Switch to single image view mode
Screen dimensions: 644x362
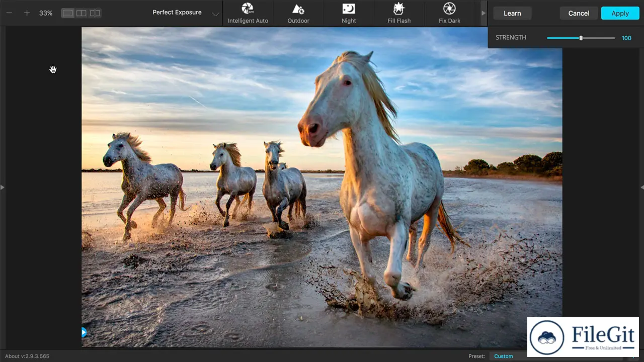coord(67,13)
